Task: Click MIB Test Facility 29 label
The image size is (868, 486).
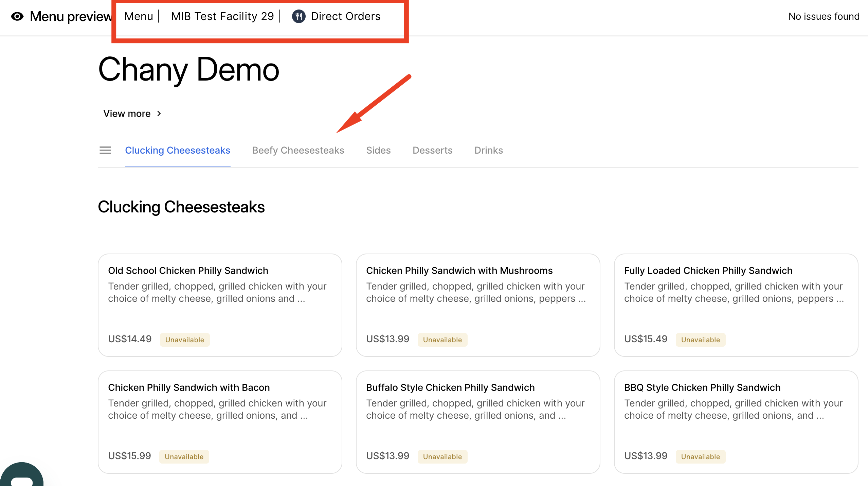Action: point(222,16)
